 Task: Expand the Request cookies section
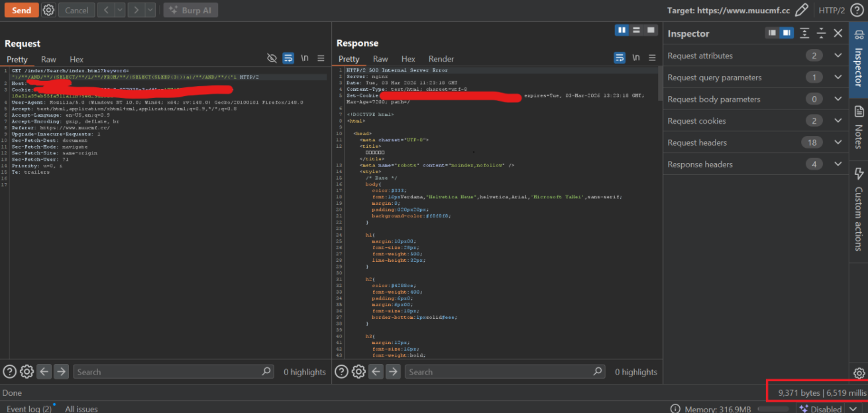coord(838,121)
